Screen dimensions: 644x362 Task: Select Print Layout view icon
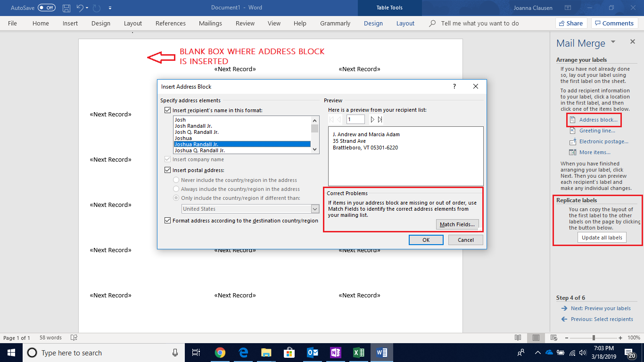pos(536,337)
